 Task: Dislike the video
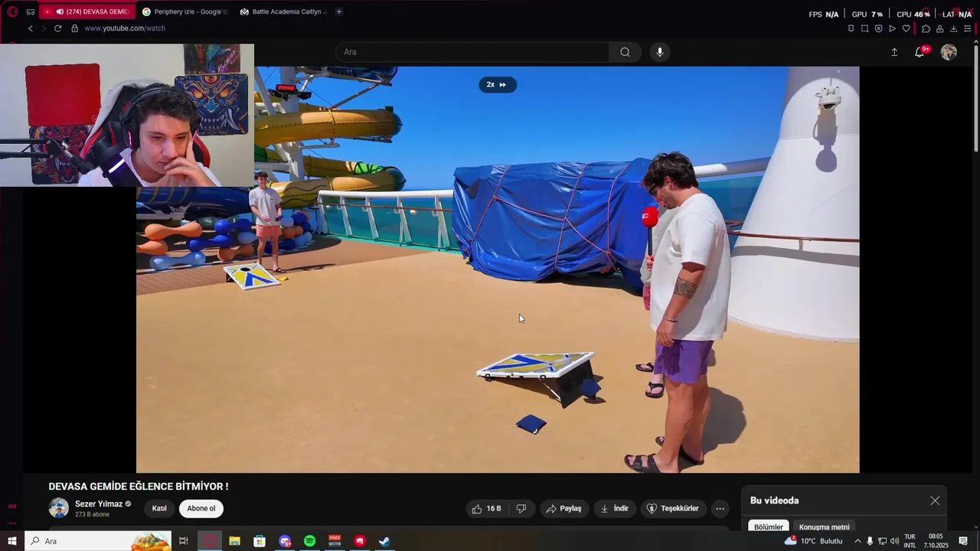[521, 508]
